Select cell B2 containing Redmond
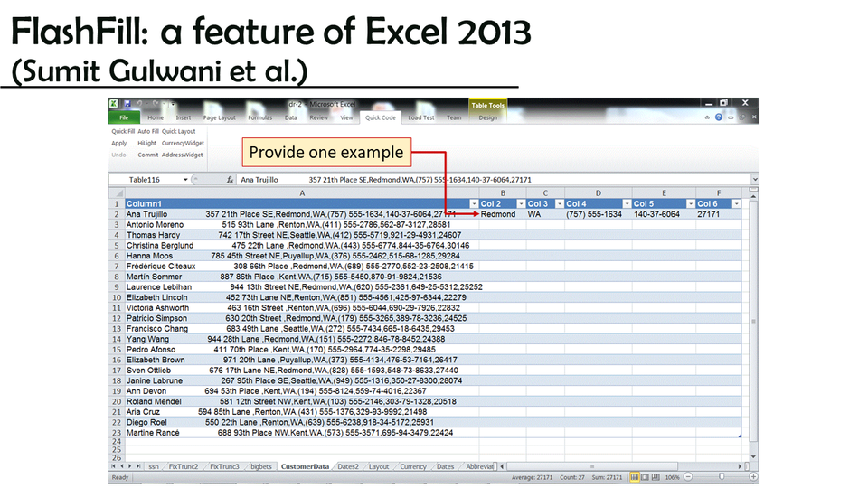 pyautogui.click(x=502, y=214)
